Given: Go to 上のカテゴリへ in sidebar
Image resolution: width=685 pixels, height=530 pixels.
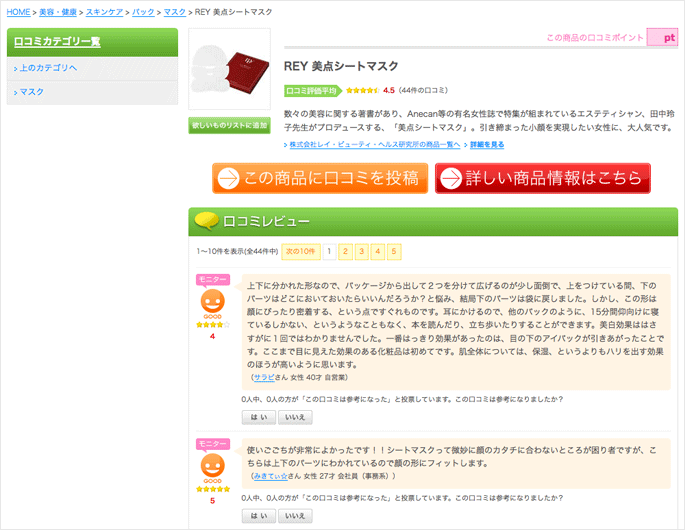Looking at the screenshot, I should click(48, 68).
